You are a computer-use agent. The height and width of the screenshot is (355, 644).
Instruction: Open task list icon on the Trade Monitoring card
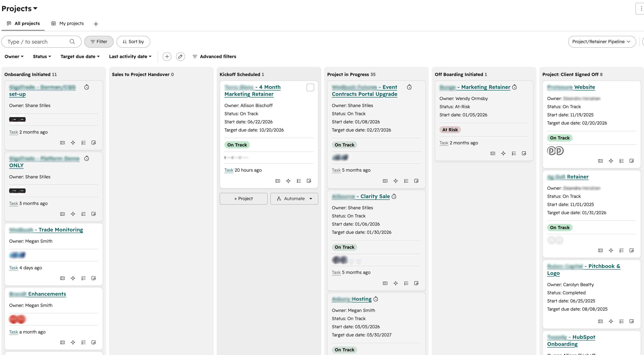click(84, 278)
